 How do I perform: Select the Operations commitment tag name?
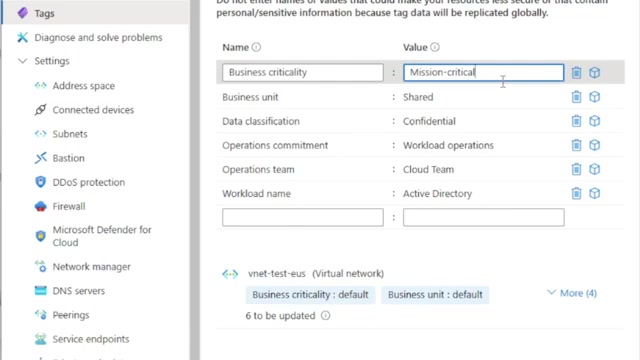(275, 145)
